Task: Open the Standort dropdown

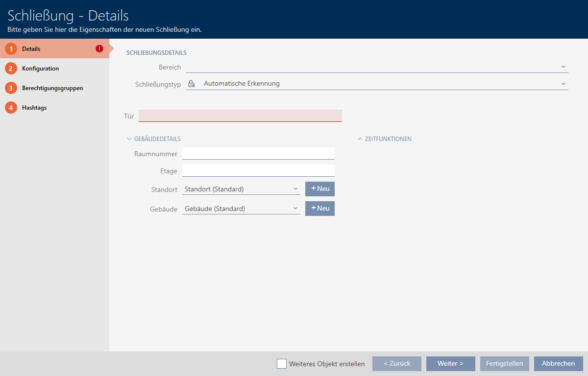Action: point(241,189)
